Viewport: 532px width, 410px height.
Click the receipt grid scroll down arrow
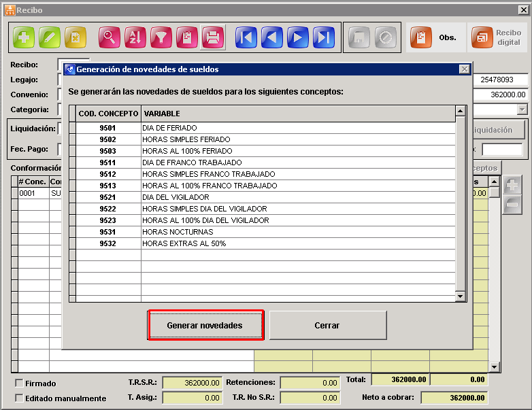click(x=494, y=366)
